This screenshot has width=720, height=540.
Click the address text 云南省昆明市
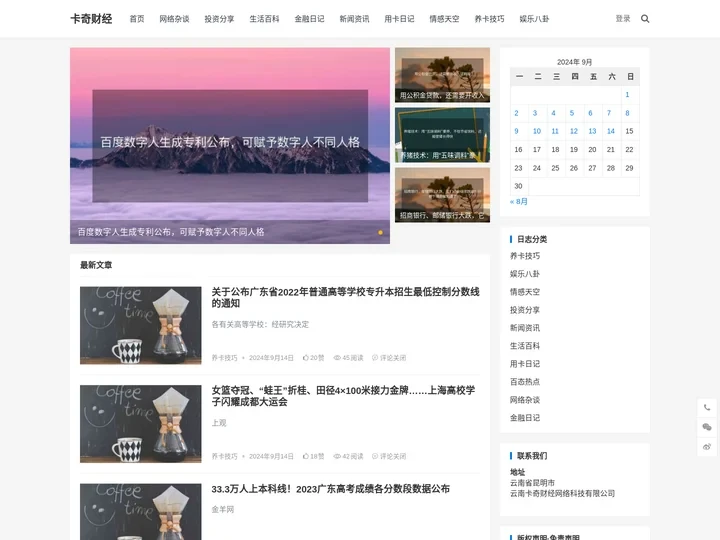coord(532,483)
